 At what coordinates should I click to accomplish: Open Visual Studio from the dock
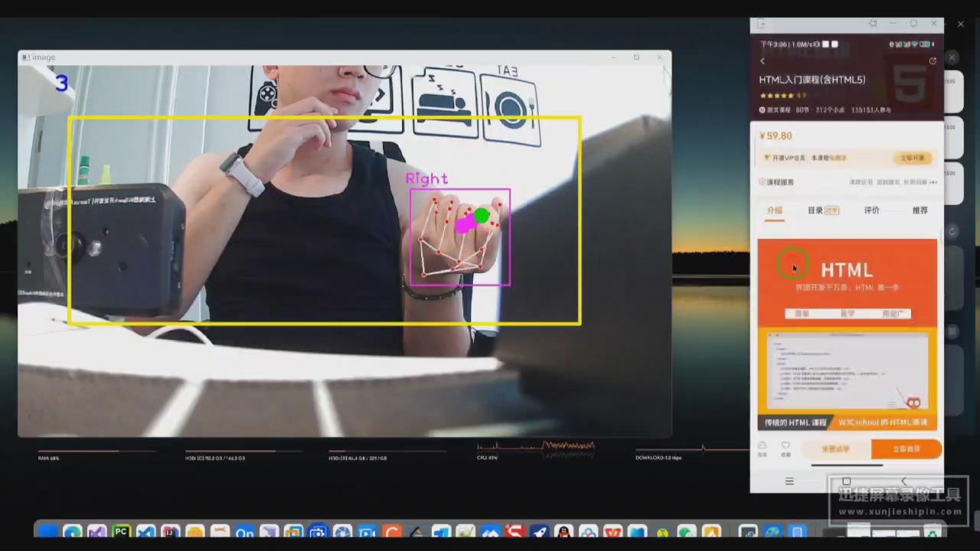point(96,533)
